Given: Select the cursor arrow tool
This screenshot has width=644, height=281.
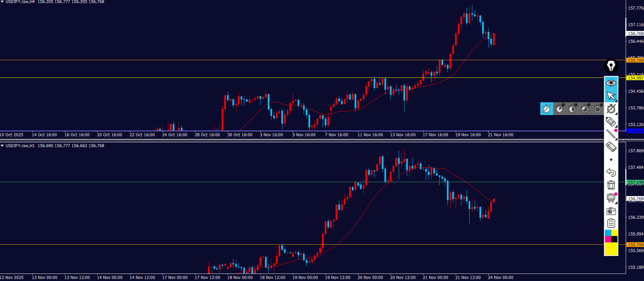Looking at the screenshot, I should [x=611, y=96].
